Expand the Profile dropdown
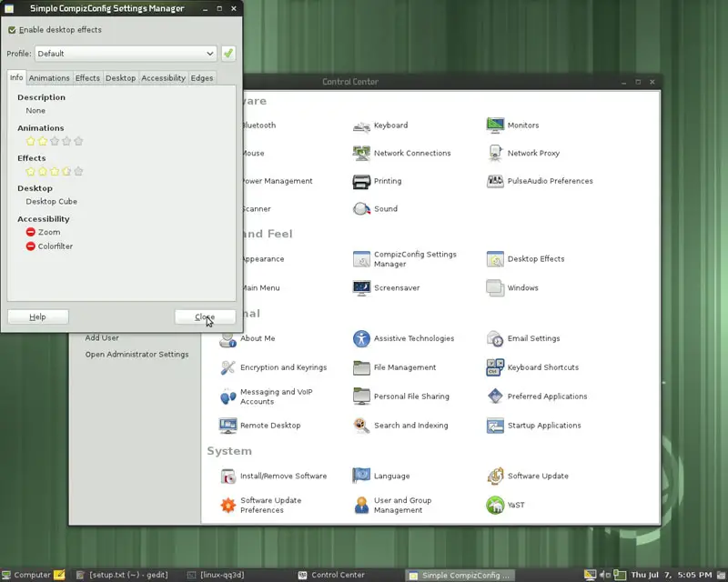The height and width of the screenshot is (582, 728). 126,54
